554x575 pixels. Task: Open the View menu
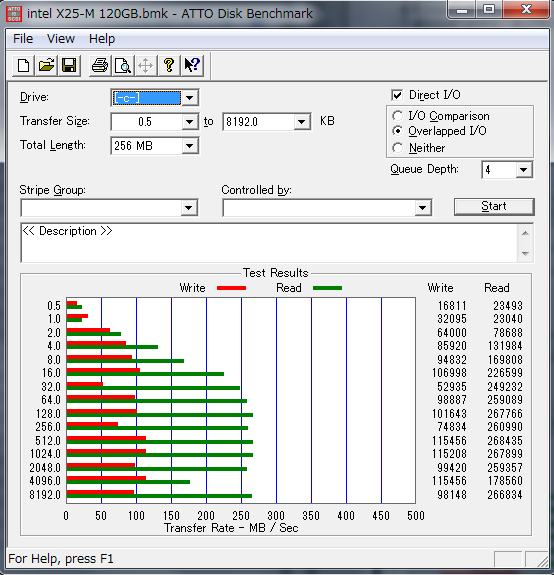pyautogui.click(x=61, y=39)
